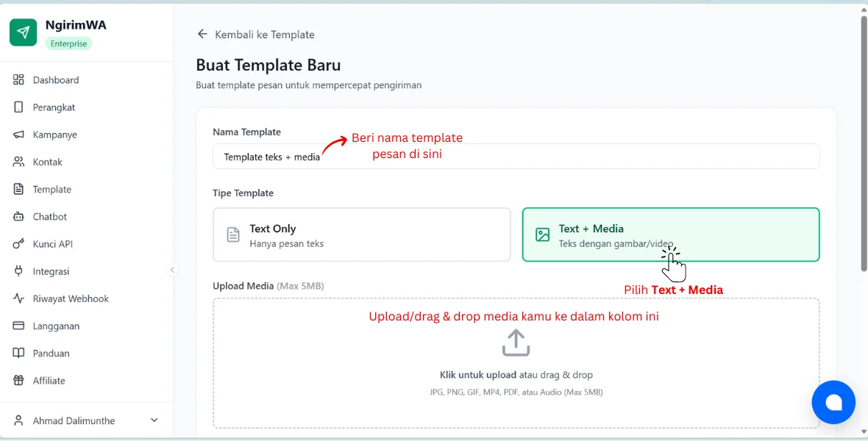Viewport: 868px width, 441px height.
Task: Click the Kunci API key icon
Action: [x=18, y=243]
